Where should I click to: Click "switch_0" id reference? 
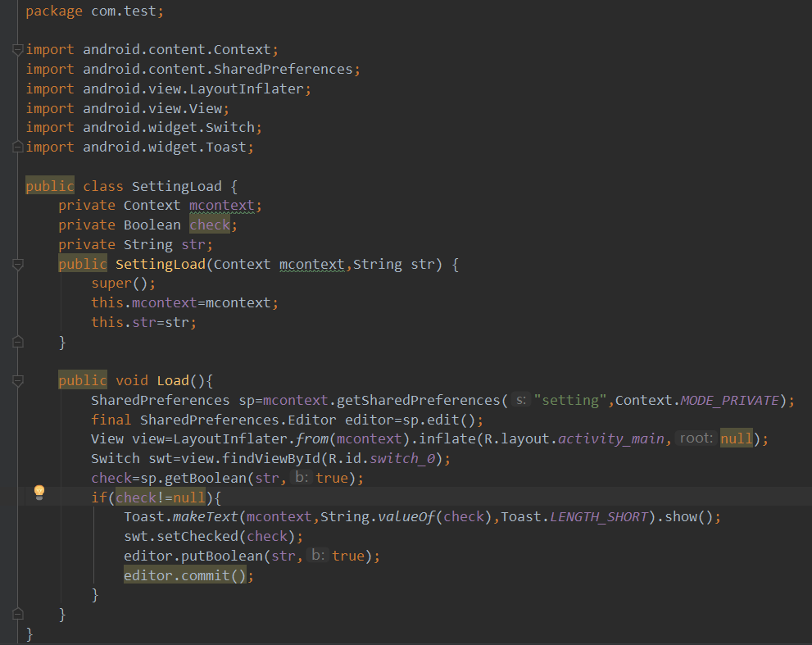(x=402, y=458)
